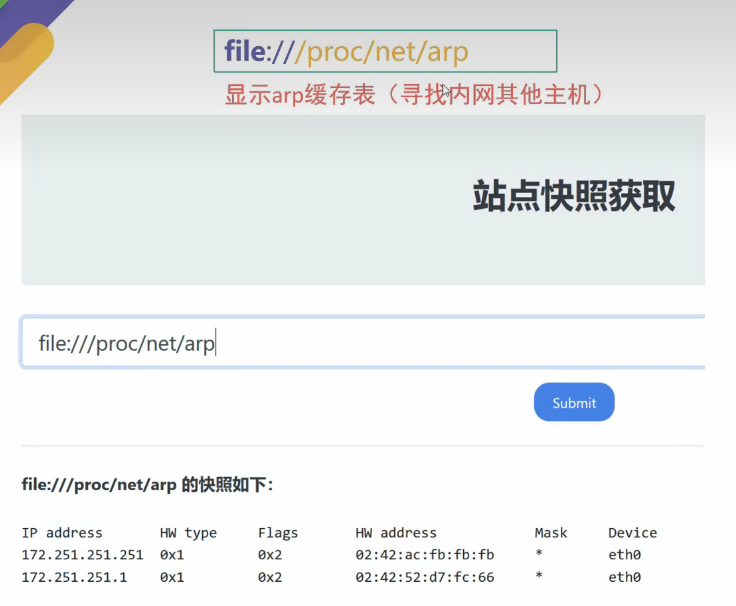Screen dimensions: 736x606
Task: Click the 0x2 flag in the second row
Action: click(270, 577)
